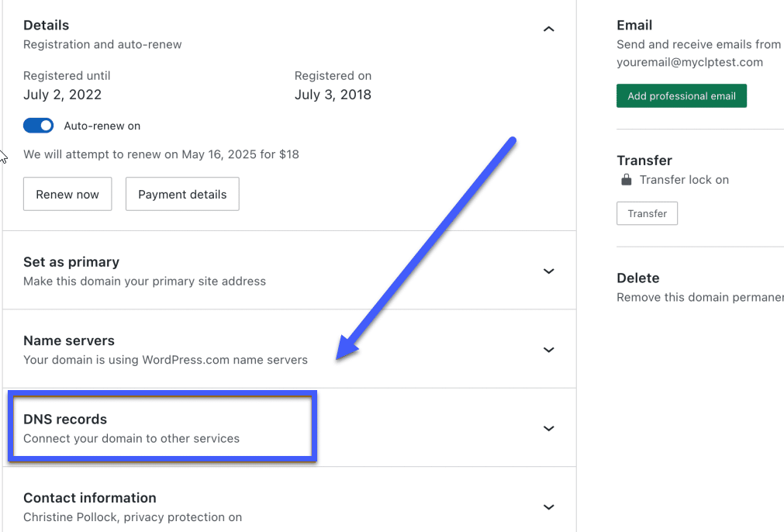Expand DNS records using its chevron arrow

click(549, 429)
